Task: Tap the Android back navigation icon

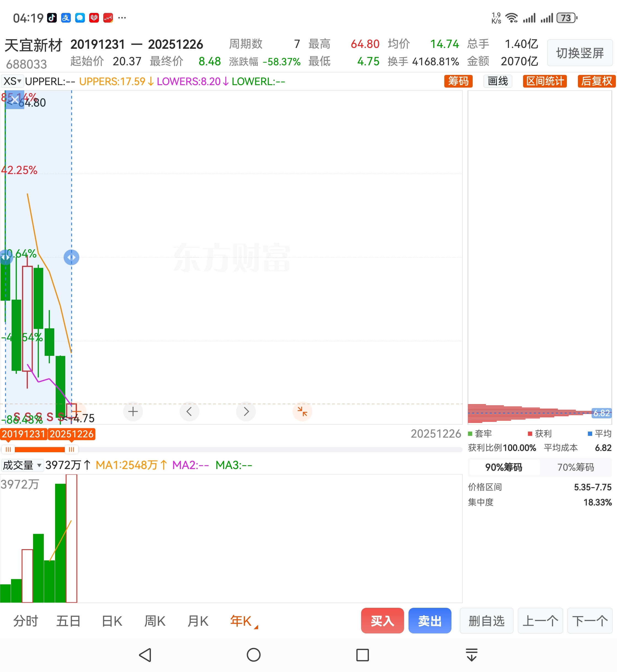Action: coord(145,655)
